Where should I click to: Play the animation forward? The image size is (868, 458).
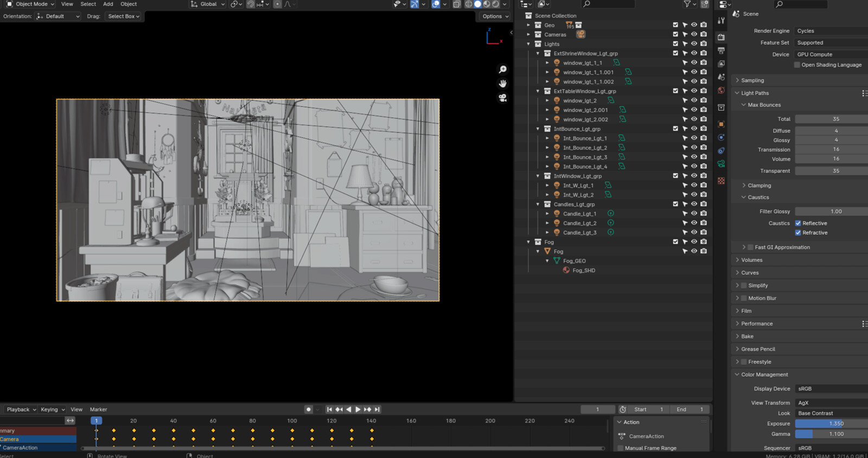(358, 410)
